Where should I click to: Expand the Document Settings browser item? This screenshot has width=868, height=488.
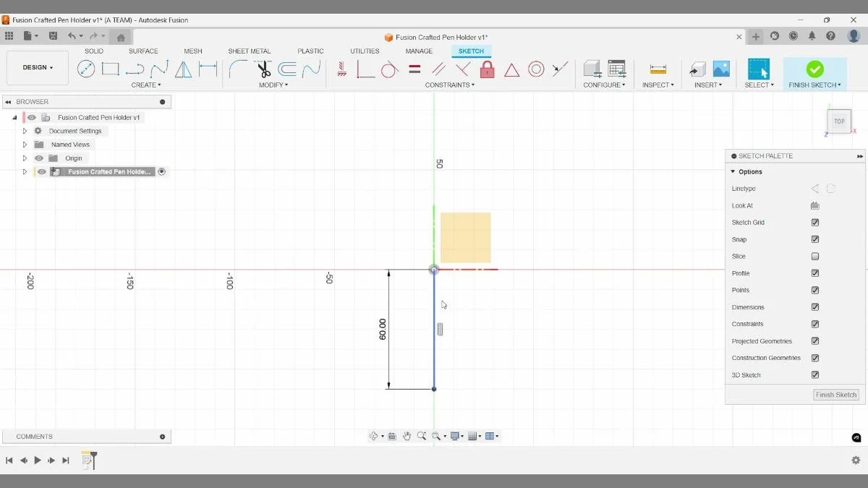click(25, 130)
